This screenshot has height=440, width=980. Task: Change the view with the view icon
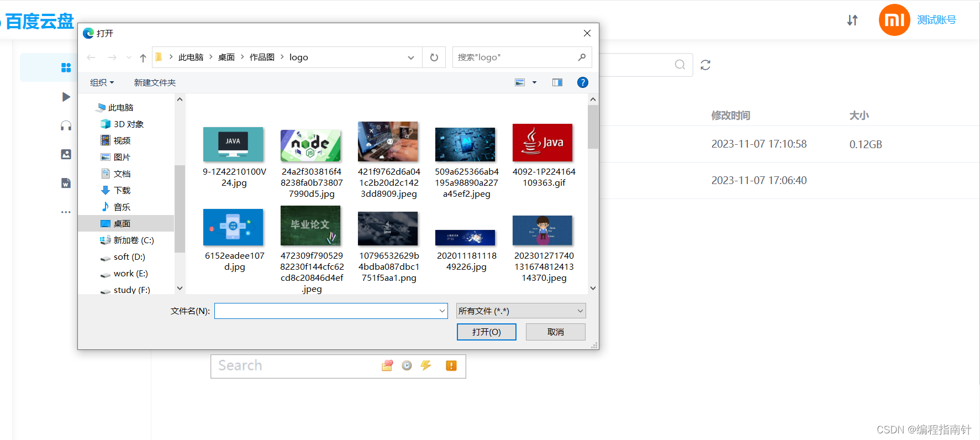click(520, 82)
